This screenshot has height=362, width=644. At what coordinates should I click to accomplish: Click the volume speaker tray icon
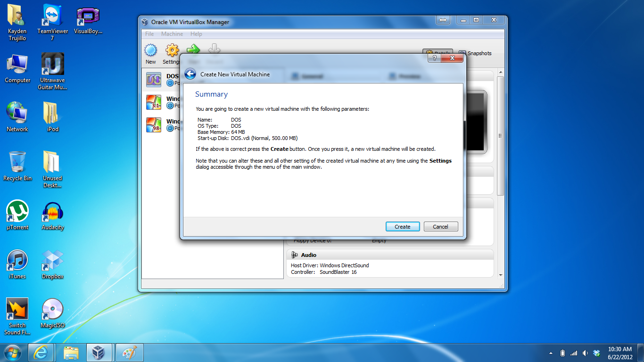click(585, 353)
